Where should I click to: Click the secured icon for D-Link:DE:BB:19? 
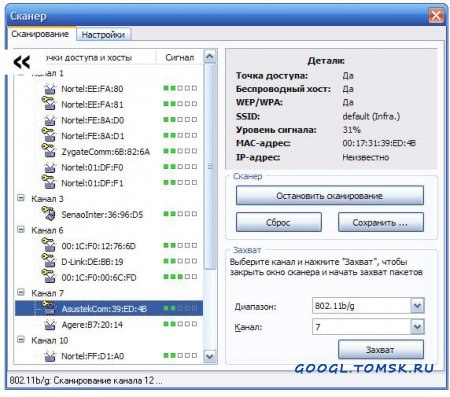tap(49, 260)
